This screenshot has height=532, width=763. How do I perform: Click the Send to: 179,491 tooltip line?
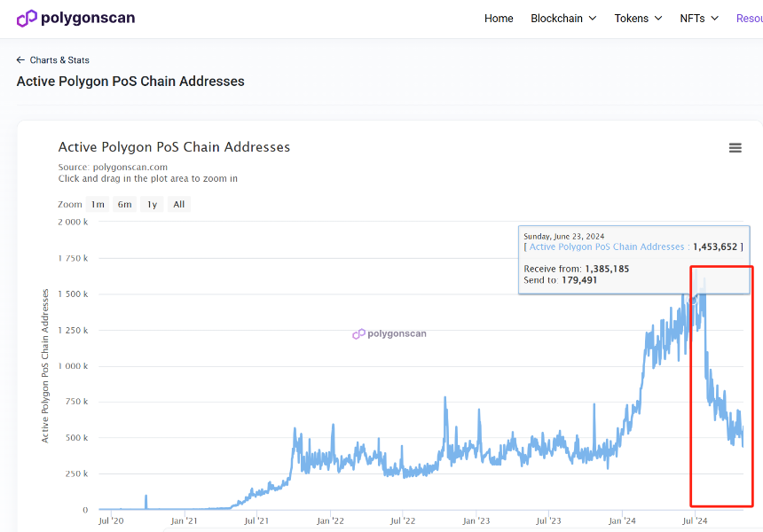click(560, 280)
